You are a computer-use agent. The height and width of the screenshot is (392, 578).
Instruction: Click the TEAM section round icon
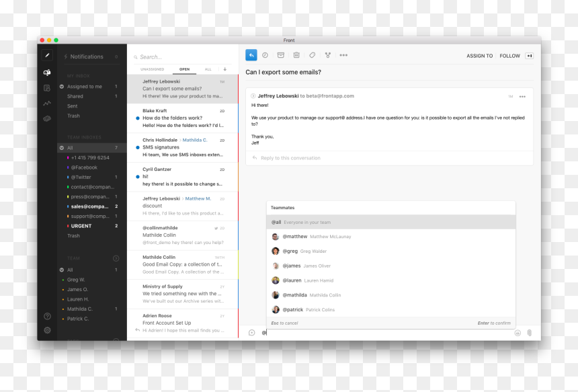pos(116,258)
